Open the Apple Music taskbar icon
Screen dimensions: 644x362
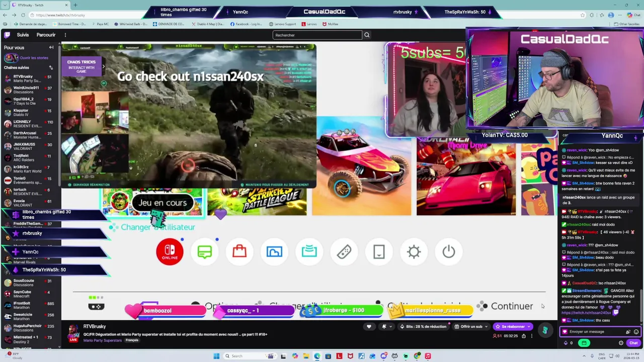[x=428, y=356]
